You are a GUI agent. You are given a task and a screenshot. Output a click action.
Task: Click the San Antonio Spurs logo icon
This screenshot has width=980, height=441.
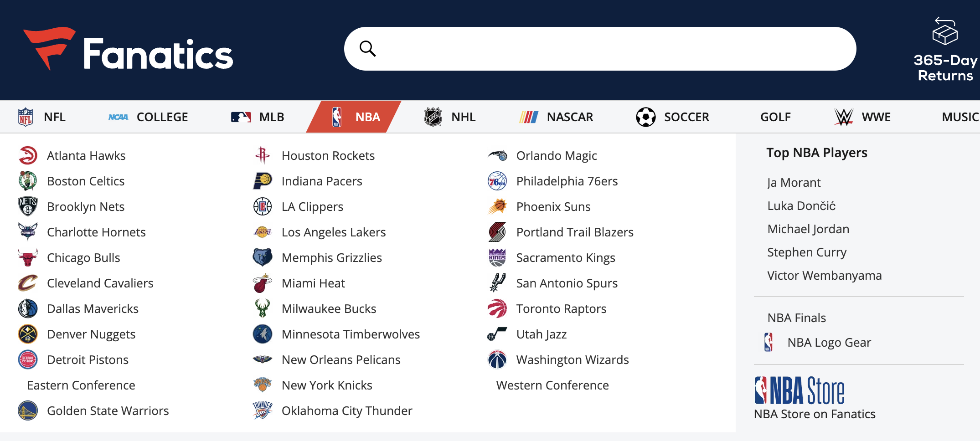tap(497, 283)
